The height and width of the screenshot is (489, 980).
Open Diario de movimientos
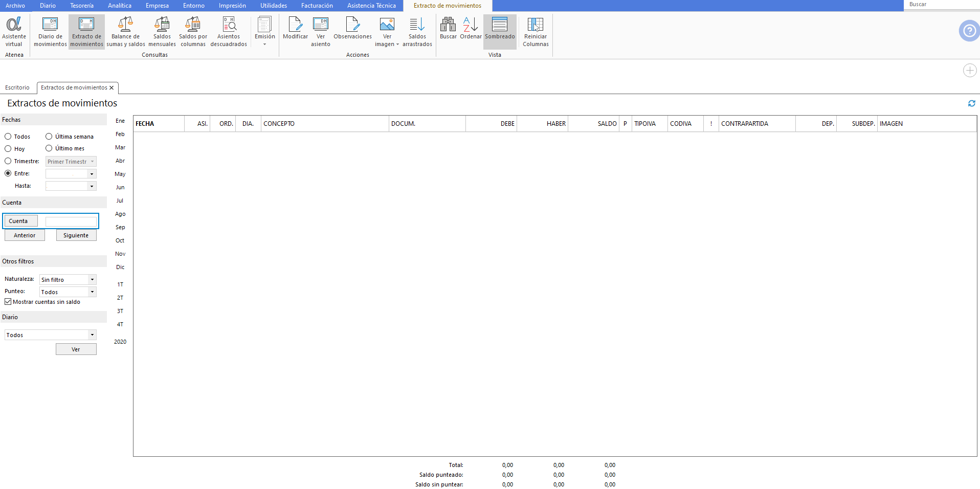click(50, 32)
